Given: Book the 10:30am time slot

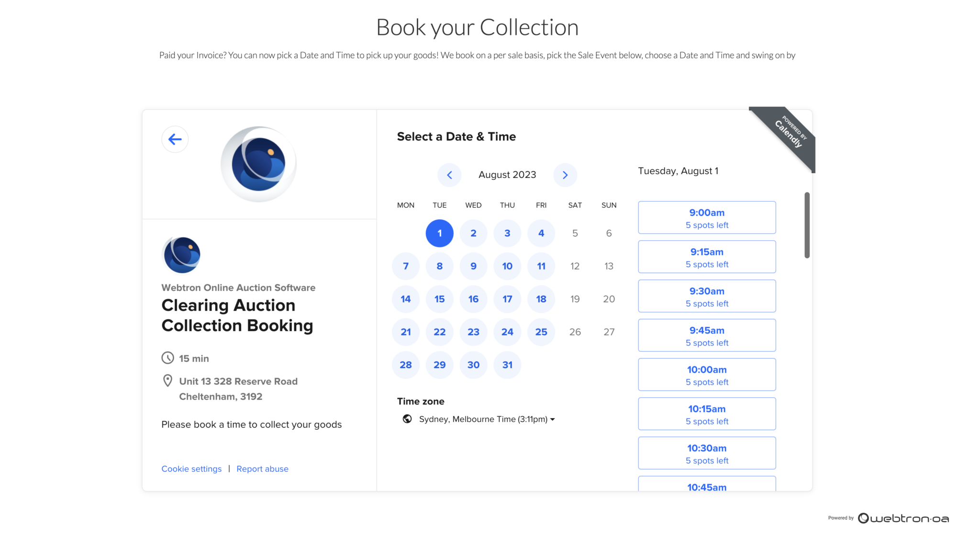Looking at the screenshot, I should (x=707, y=453).
